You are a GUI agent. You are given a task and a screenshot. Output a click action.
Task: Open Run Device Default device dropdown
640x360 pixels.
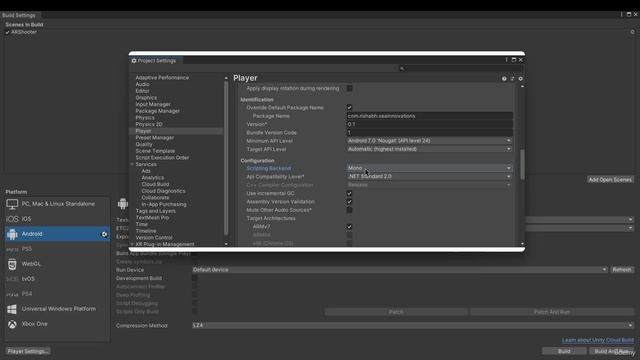400,270
